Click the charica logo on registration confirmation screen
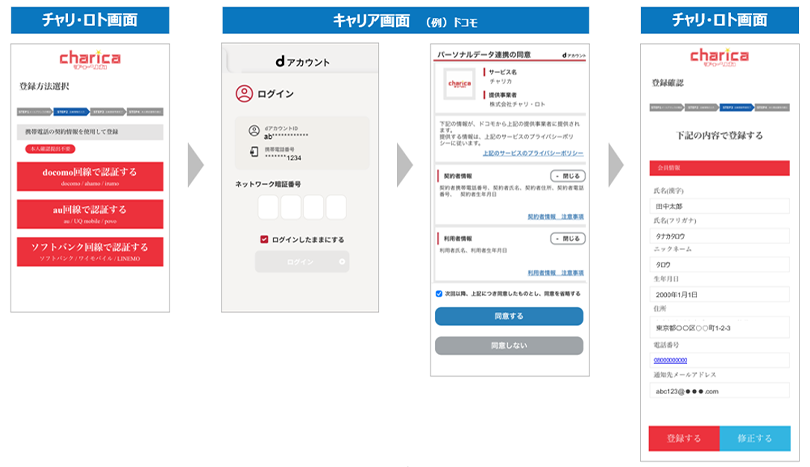 tap(719, 57)
